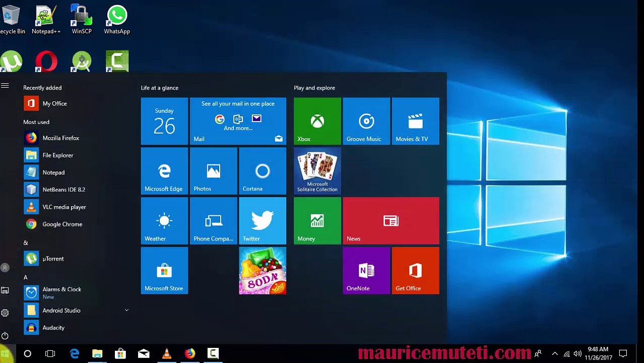This screenshot has height=363, width=644.
Task: Open Edge from the taskbar
Action: (x=75, y=354)
